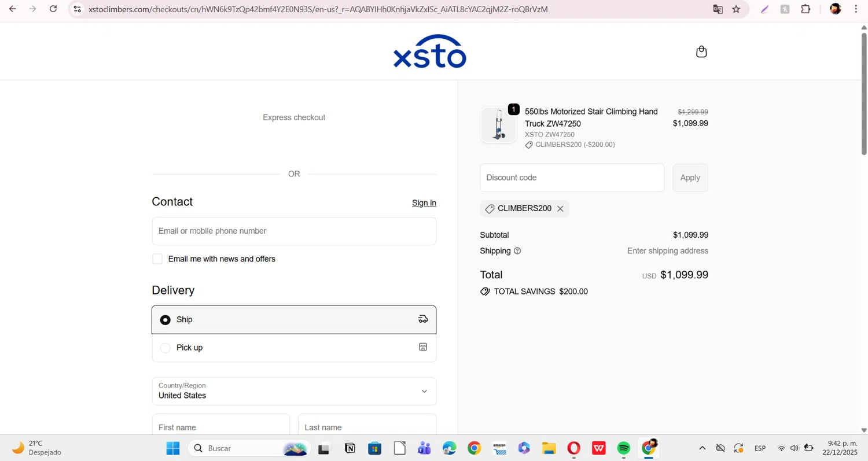Open Task View on the taskbar
The image size is (868, 461).
(324, 448)
